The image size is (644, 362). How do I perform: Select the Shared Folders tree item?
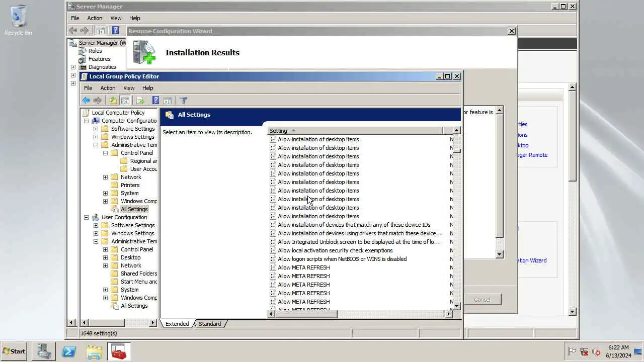(x=139, y=274)
